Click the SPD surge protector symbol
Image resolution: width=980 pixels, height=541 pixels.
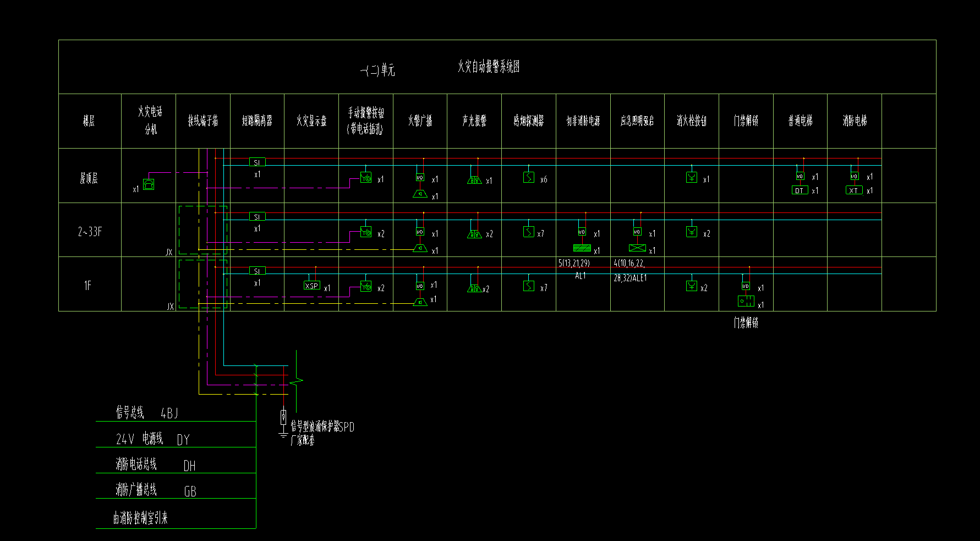tap(283, 416)
